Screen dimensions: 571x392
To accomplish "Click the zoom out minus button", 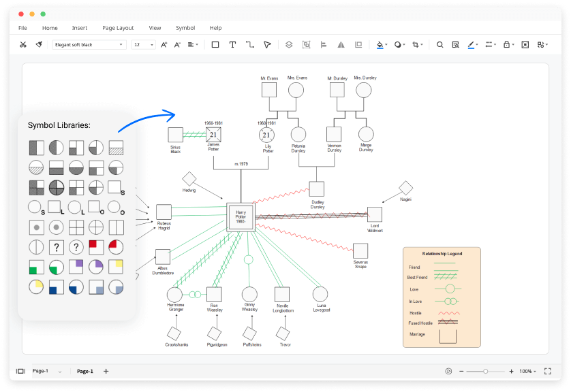I will (x=461, y=372).
